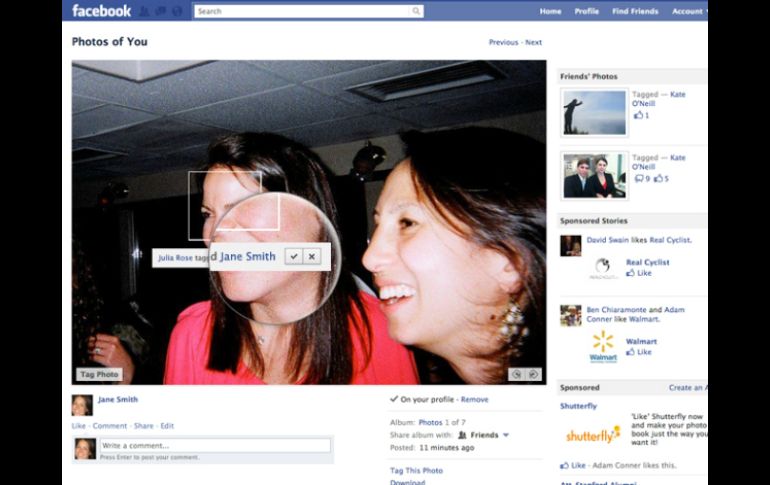Like the Real Cyclist page
Screen dimensions: 770x485
click(x=638, y=273)
